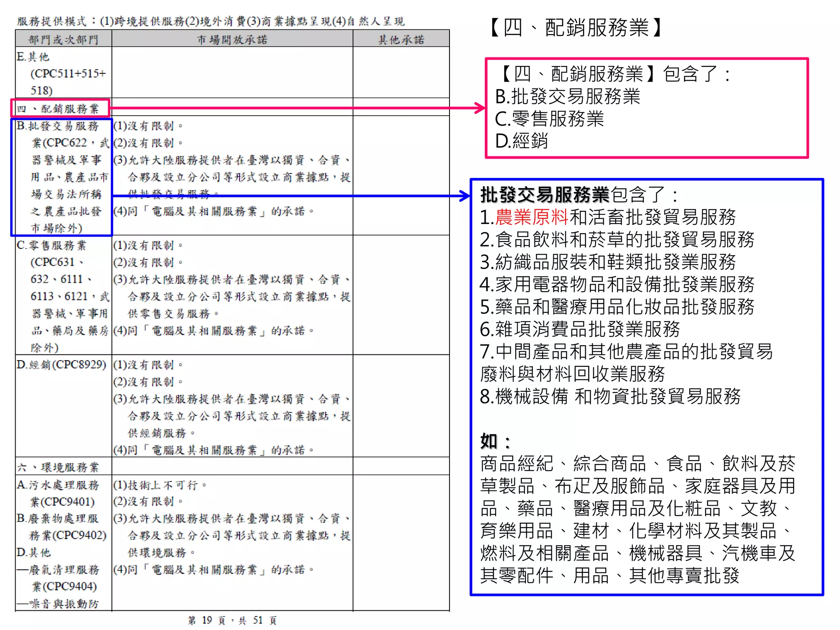
Task: Click the text (CPC511+515+
Action: (x=68, y=73)
